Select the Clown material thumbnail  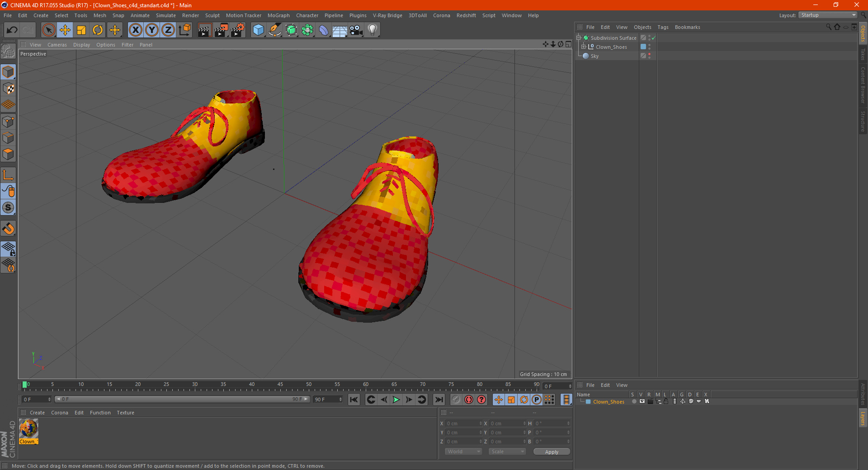pos(28,429)
